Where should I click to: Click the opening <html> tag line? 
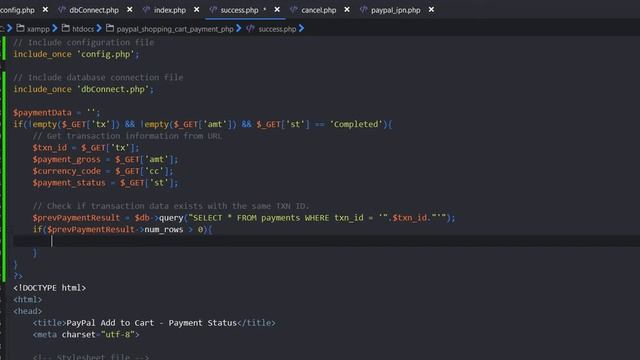tap(27, 300)
